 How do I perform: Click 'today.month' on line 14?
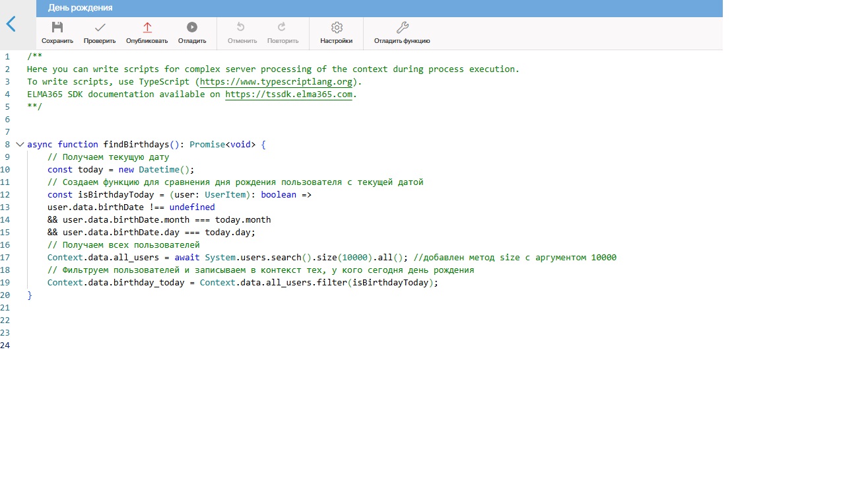243,220
